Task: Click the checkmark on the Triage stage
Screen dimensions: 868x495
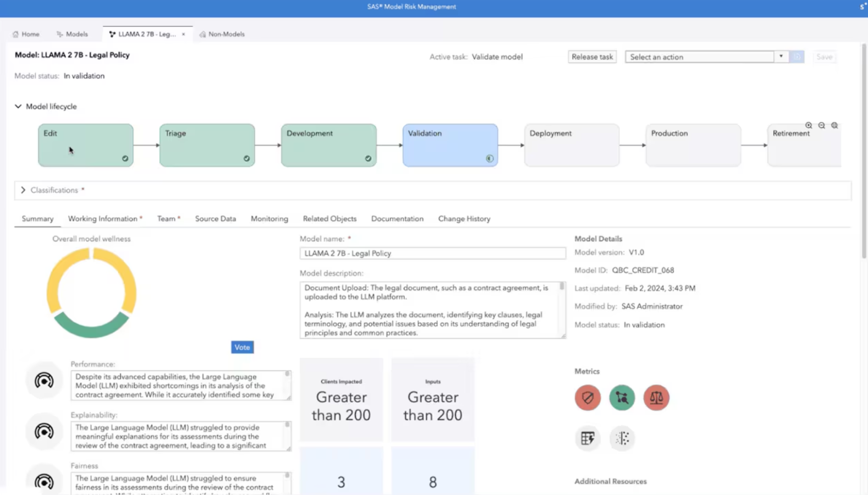Action: click(247, 159)
